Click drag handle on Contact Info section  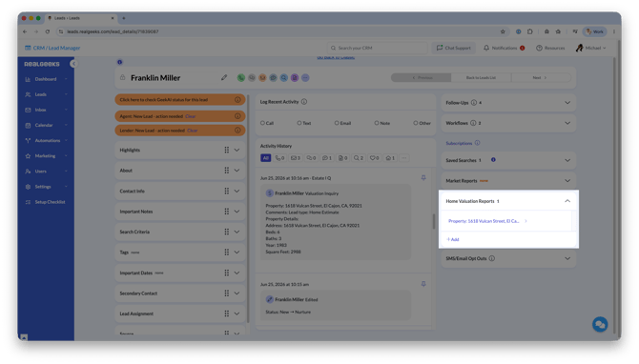pyautogui.click(x=227, y=191)
